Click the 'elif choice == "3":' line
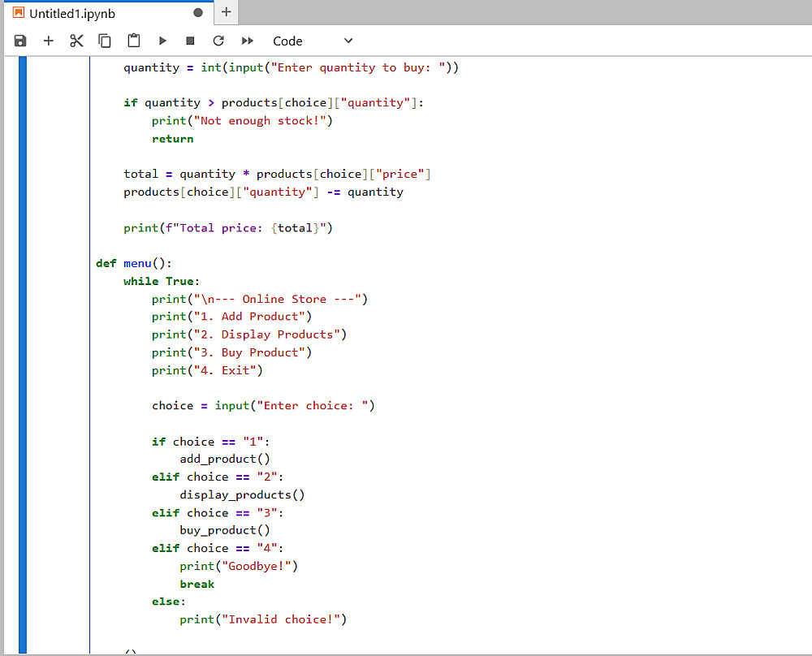 (218, 513)
